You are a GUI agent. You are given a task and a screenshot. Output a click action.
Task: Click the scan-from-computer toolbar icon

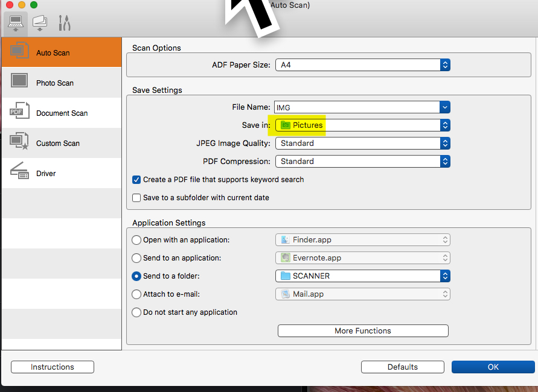[16, 24]
